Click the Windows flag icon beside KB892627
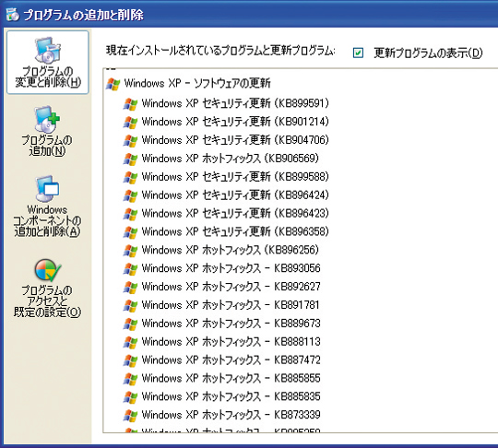 pos(130,287)
